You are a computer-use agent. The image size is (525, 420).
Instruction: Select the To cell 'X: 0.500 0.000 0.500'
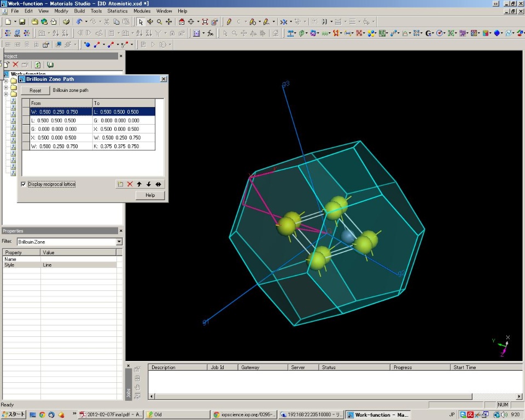(124, 129)
